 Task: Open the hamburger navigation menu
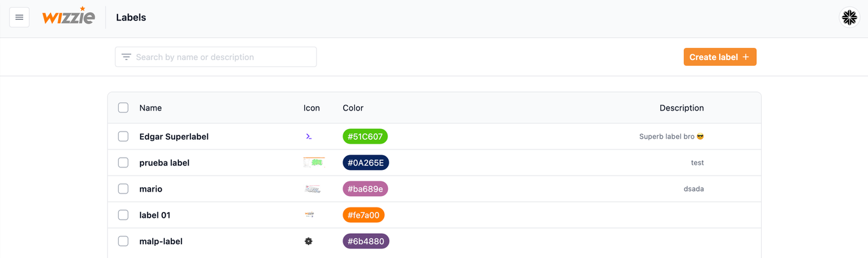pyautogui.click(x=19, y=17)
